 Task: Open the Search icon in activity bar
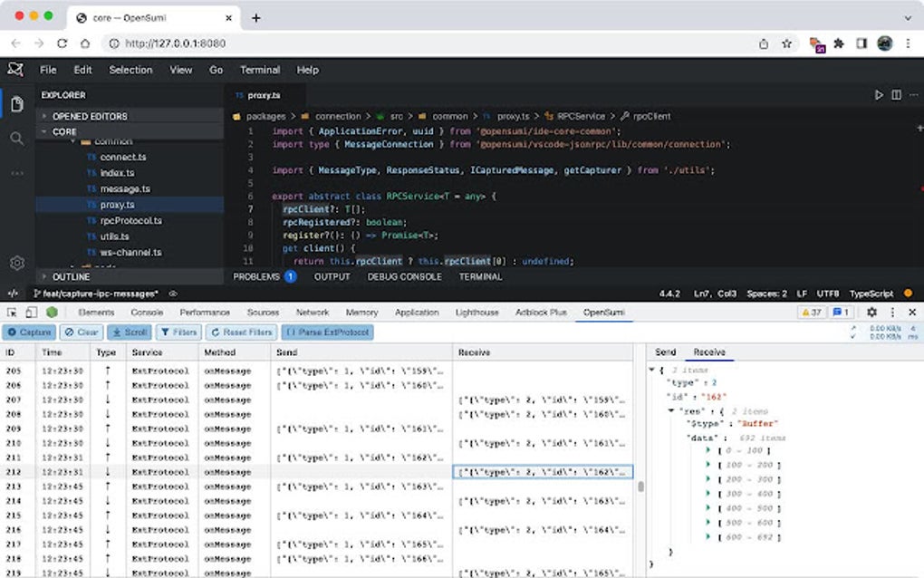[x=16, y=139]
